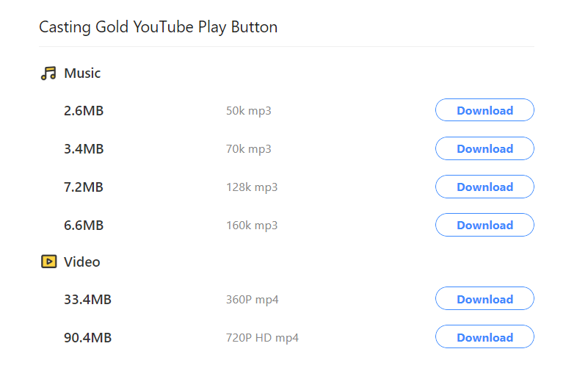Download the 128k mp3 file

(484, 187)
